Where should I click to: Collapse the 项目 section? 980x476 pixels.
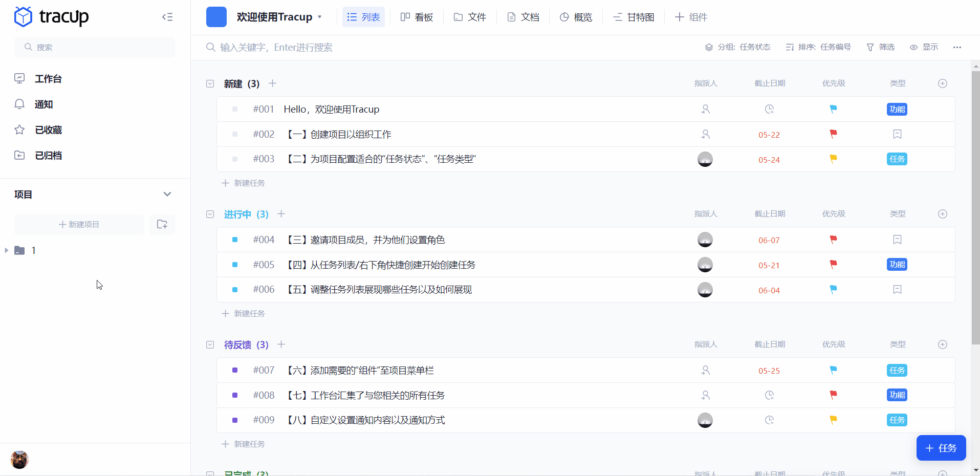(167, 194)
